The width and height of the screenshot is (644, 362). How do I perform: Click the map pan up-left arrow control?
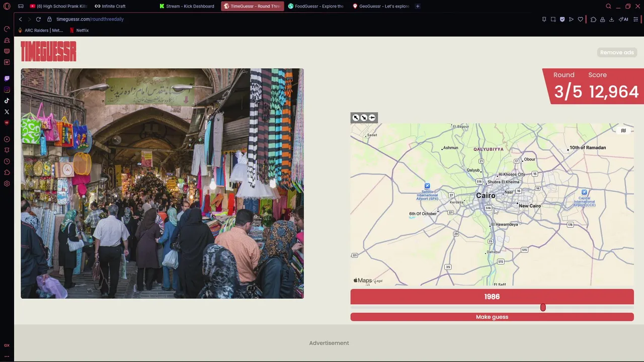(356, 118)
